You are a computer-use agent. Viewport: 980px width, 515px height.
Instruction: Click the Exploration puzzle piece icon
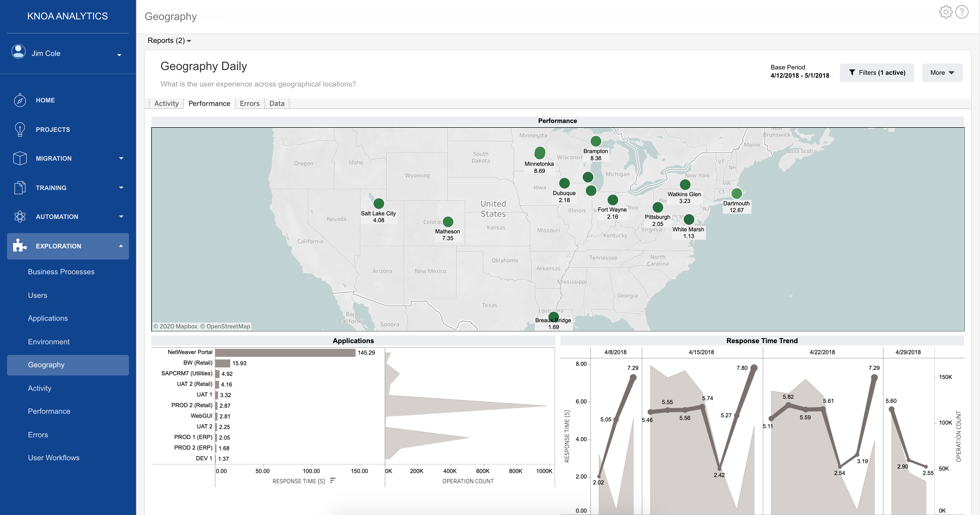pyautogui.click(x=20, y=246)
